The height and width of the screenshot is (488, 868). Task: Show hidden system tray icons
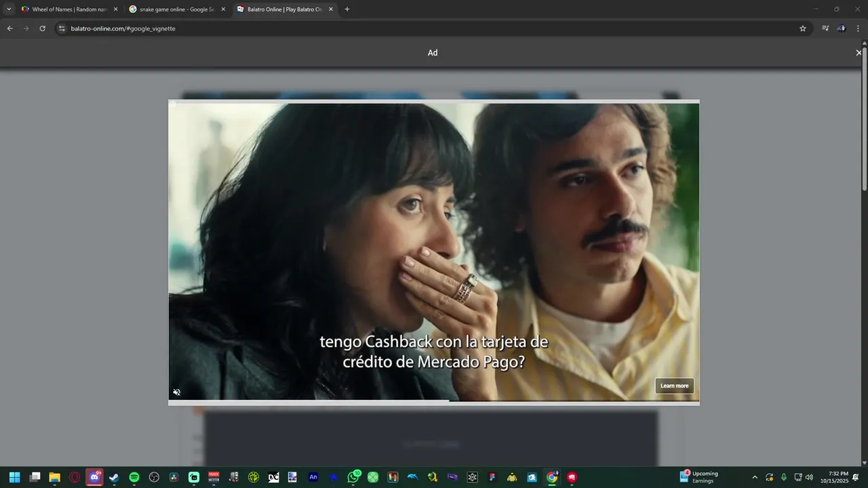755,477
